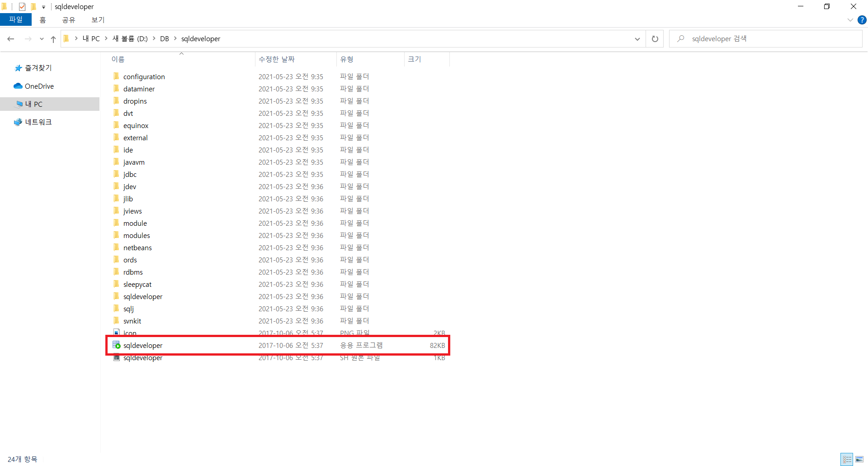Select the ords folder name
Image resolution: width=868 pixels, height=466 pixels.
pyautogui.click(x=130, y=260)
